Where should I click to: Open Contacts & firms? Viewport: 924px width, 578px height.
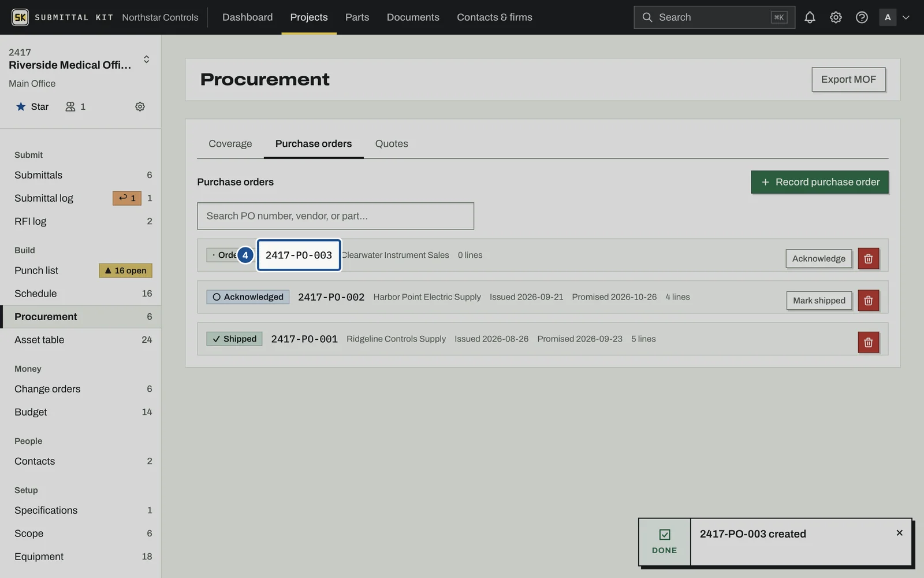[x=494, y=17]
